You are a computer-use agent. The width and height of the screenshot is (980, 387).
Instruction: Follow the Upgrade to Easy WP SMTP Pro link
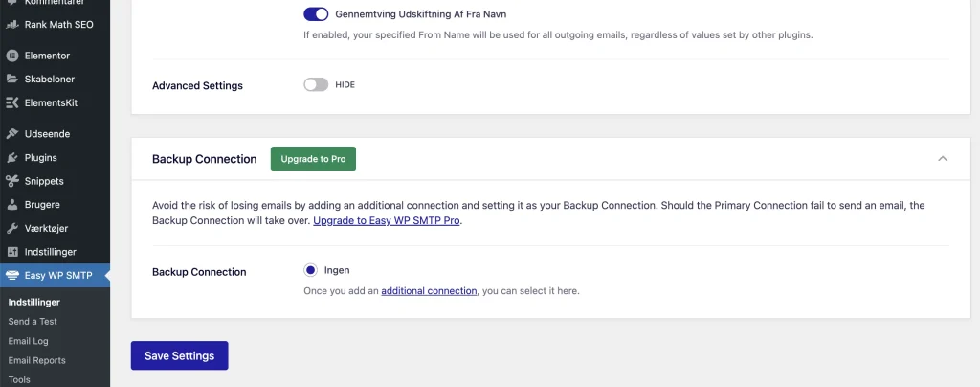coord(387,220)
